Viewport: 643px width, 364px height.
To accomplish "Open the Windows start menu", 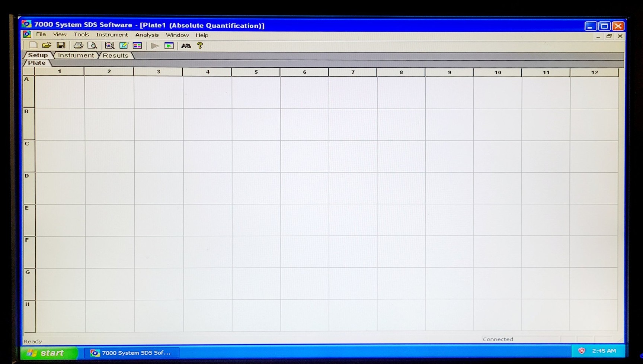I will (x=49, y=352).
